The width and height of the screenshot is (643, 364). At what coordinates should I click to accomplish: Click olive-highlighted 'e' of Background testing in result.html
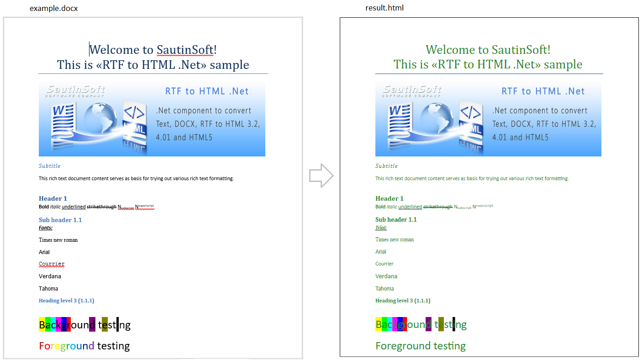coord(441,324)
